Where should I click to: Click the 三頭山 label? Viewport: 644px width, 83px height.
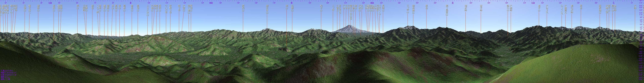click(x=25, y=8)
